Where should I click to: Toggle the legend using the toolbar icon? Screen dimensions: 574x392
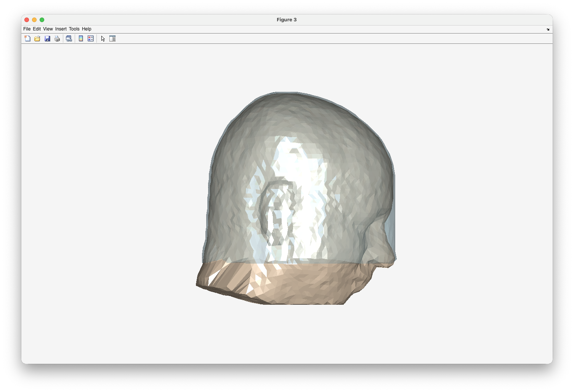[x=91, y=38]
